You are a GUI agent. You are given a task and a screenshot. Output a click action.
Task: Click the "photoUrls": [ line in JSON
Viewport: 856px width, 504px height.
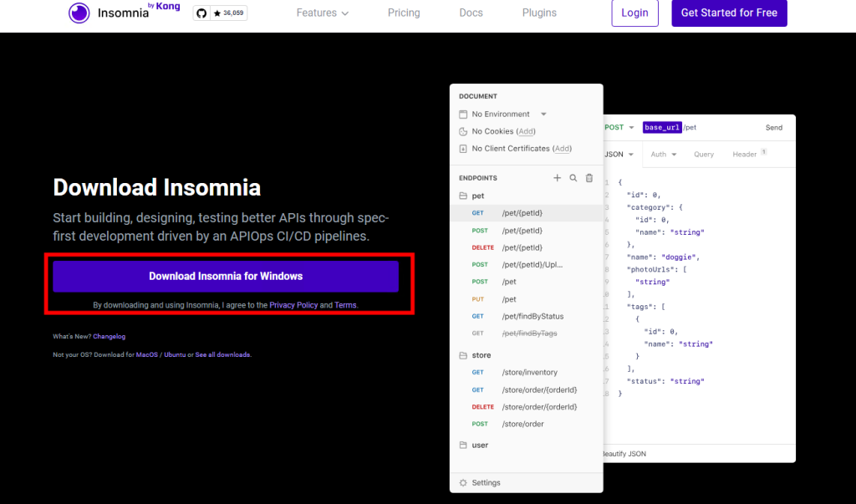click(657, 270)
